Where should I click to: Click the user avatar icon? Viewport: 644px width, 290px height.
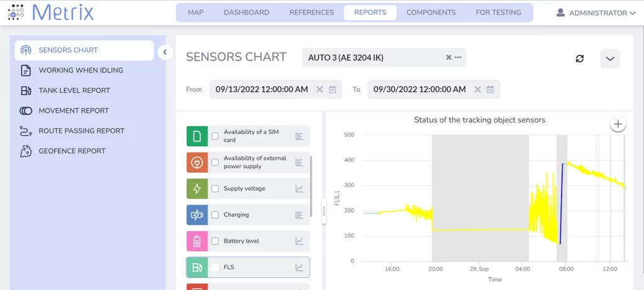tap(560, 13)
